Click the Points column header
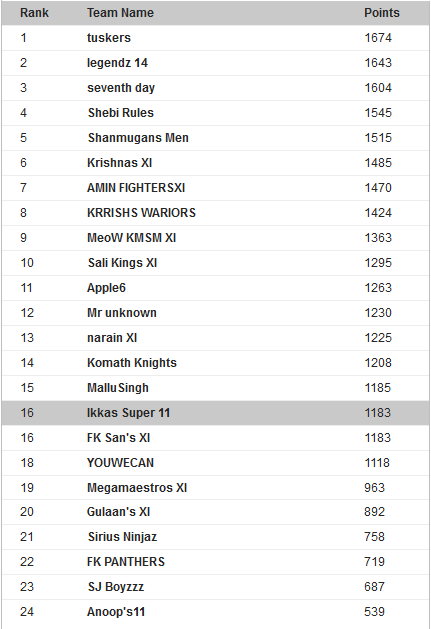Viewport: 431px width, 629px height. (x=382, y=13)
